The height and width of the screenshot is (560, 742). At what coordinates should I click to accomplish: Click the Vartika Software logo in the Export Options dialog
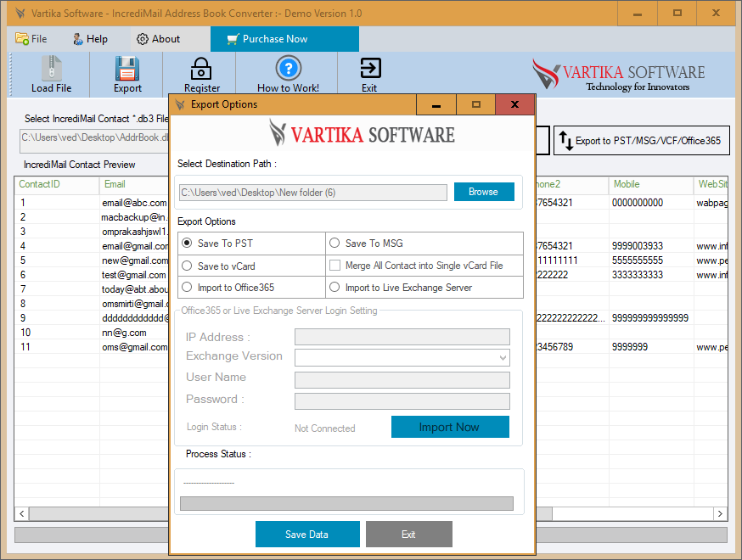(362, 133)
